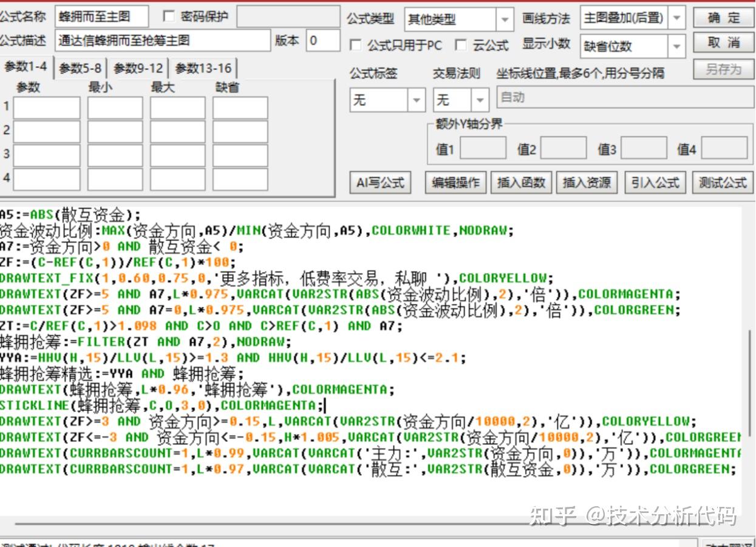Click the 值3 Y-axis boundary field
Image resolution: width=756 pixels, height=547 pixels.
[x=644, y=148]
